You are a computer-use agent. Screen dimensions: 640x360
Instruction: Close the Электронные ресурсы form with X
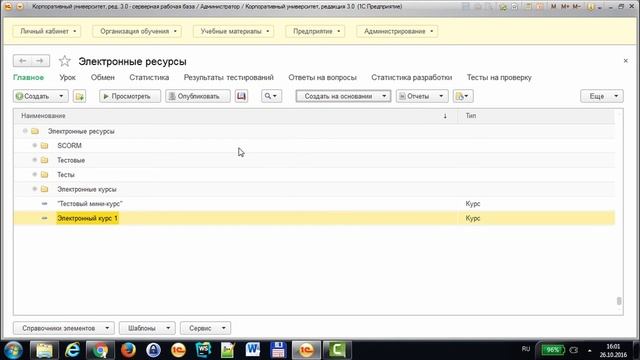click(626, 61)
